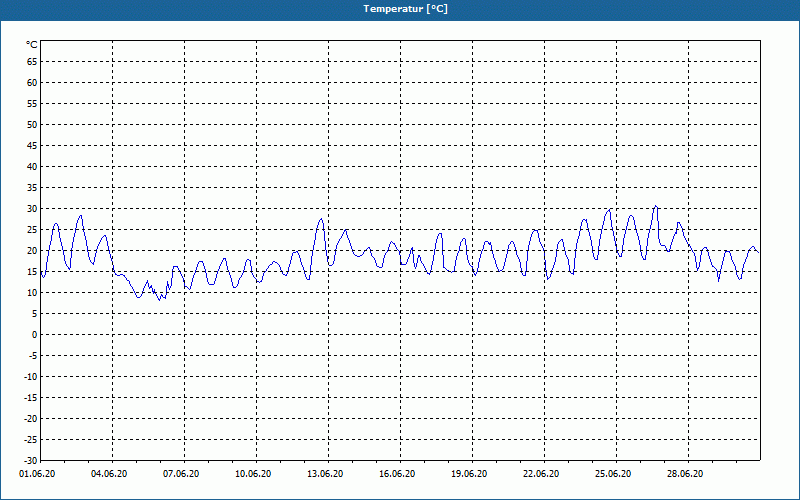Select the 22.06.20 x-axis date
The height and width of the screenshot is (500, 800).
[x=541, y=473]
